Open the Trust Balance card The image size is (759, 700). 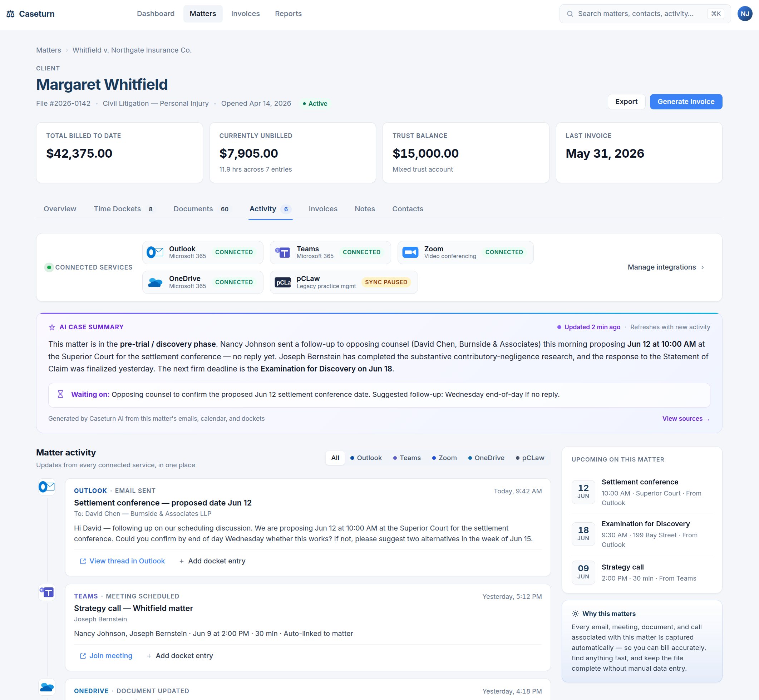tap(466, 153)
